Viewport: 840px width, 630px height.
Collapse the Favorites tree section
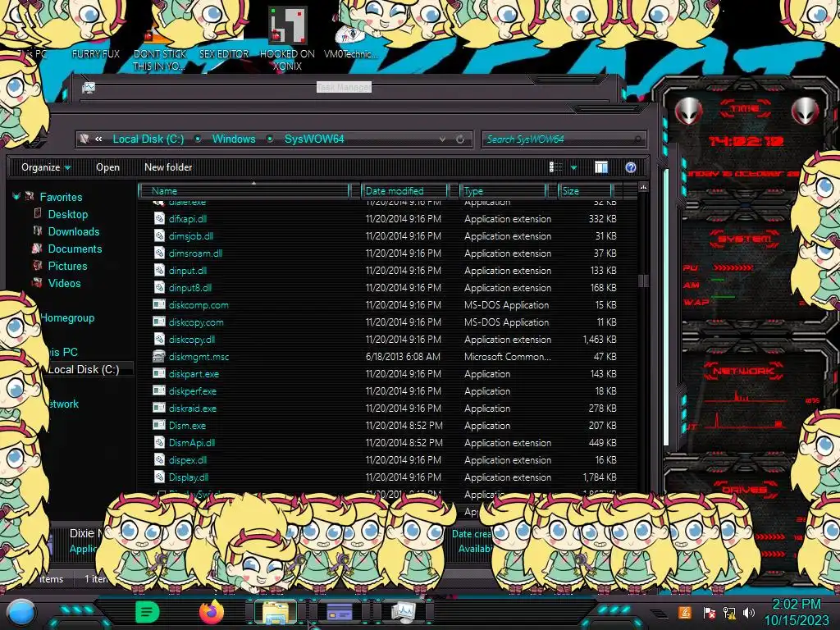(x=16, y=197)
